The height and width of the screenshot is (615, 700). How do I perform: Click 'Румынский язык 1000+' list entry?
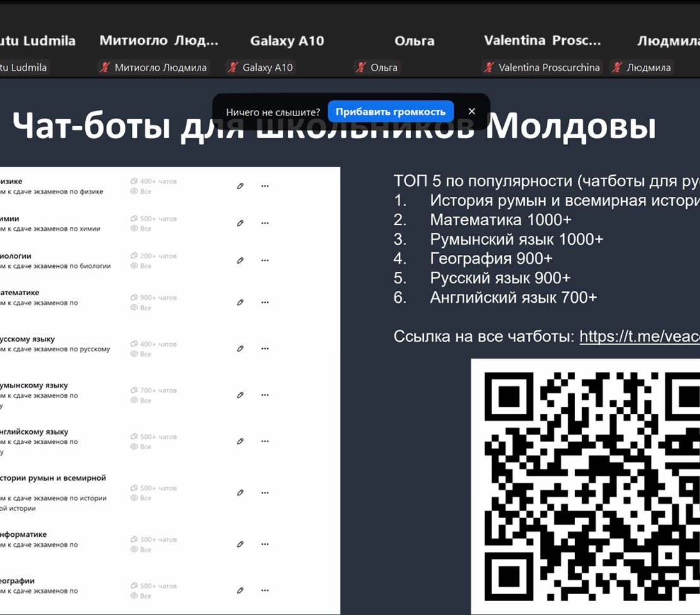(x=516, y=240)
